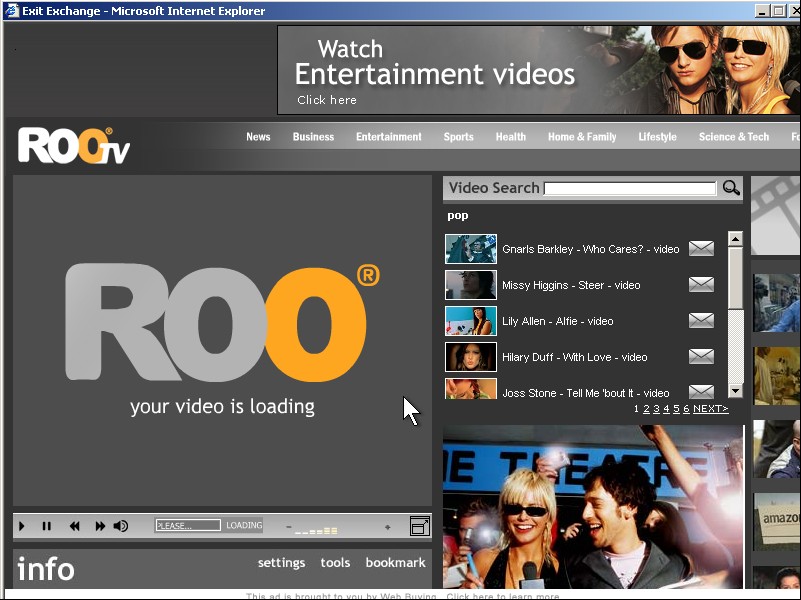The height and width of the screenshot is (600, 801).
Task: Play Missy Higgins - Steer video
Action: tap(571, 285)
